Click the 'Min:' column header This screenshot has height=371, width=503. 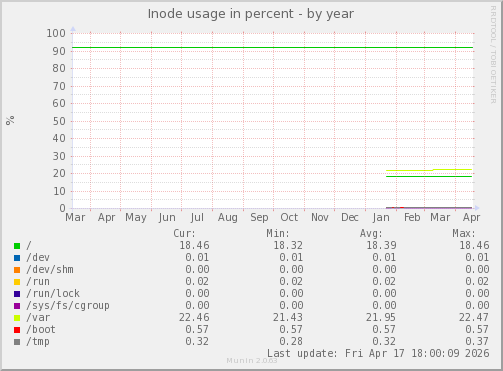pyautogui.click(x=278, y=233)
